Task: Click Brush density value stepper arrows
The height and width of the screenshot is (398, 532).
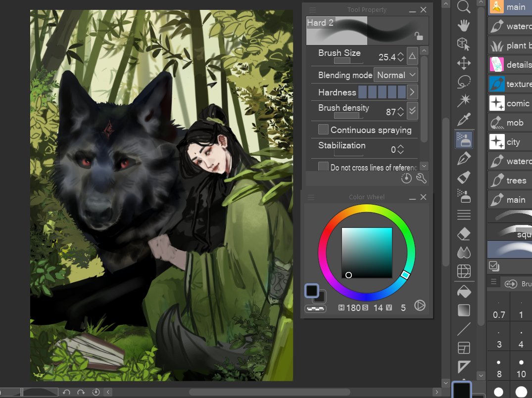Action: (x=401, y=112)
